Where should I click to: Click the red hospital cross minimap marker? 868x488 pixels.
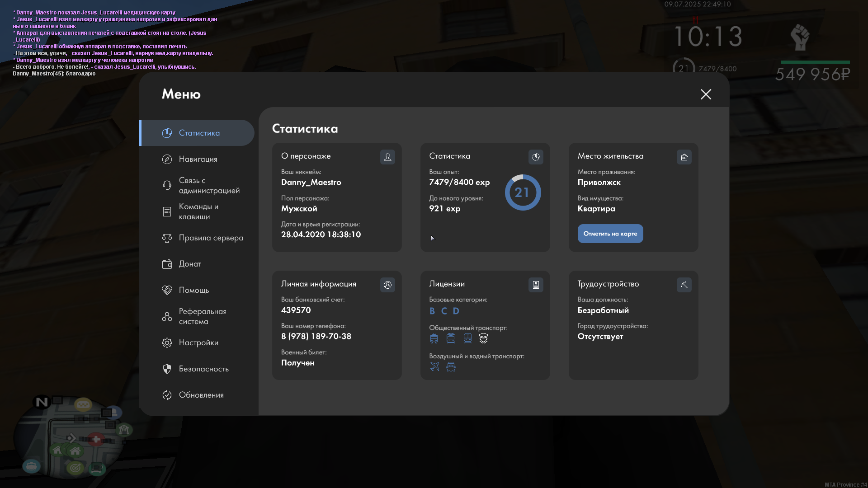click(96, 439)
